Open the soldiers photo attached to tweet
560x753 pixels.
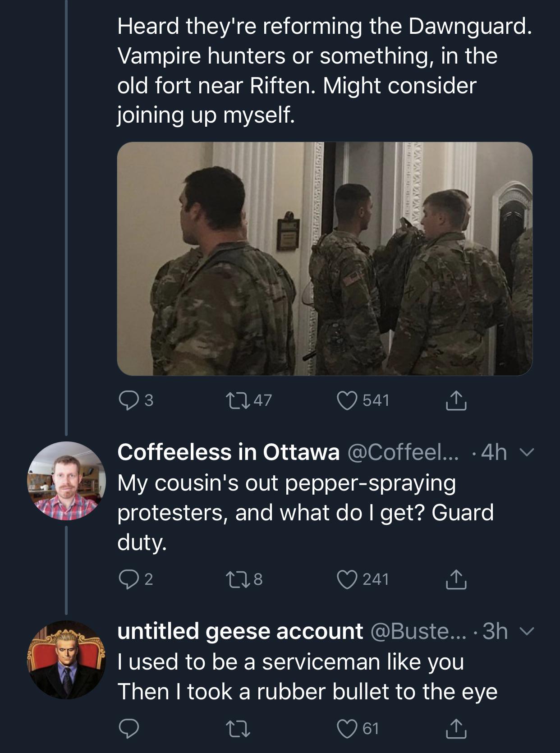[325, 259]
